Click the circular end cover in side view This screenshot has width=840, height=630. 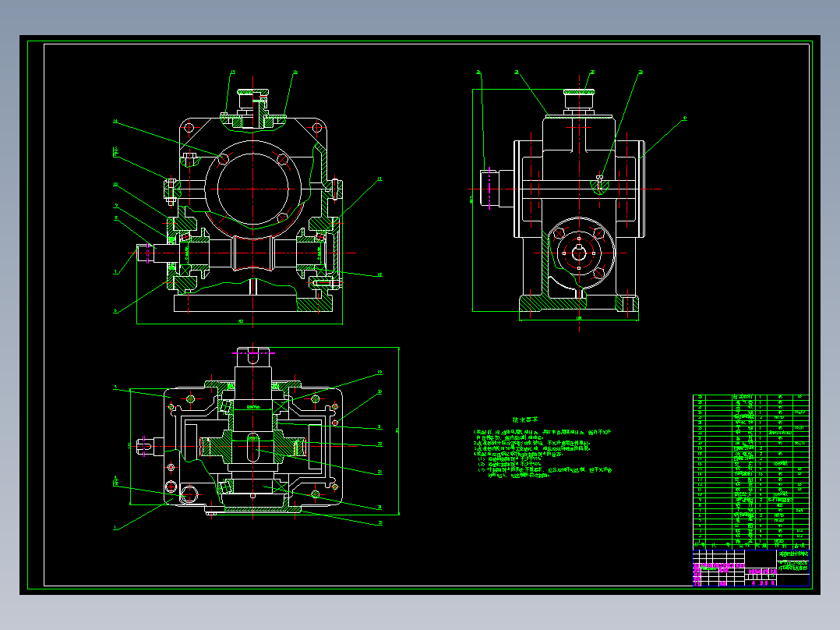click(579, 253)
